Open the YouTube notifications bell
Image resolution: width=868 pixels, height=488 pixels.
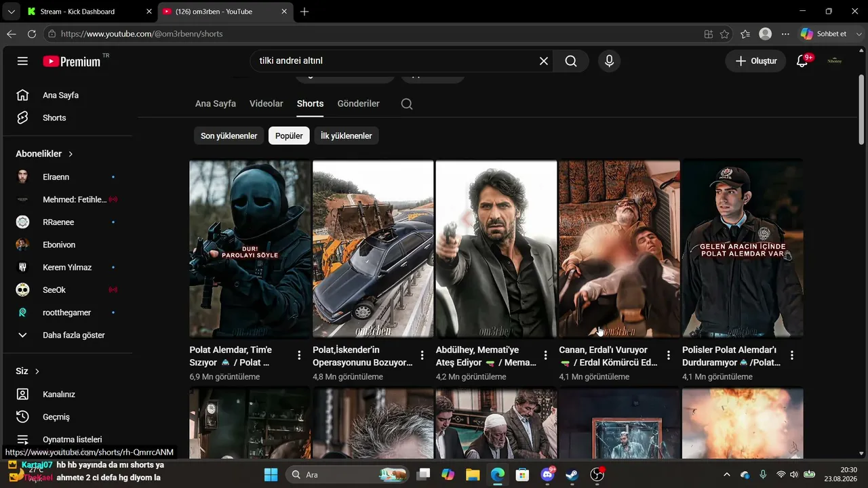click(x=802, y=61)
